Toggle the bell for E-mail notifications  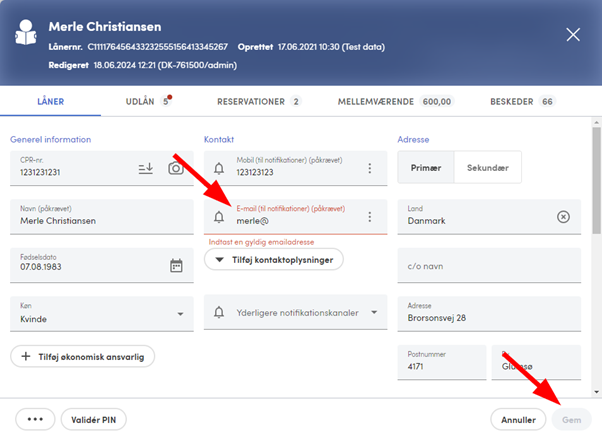[219, 217]
